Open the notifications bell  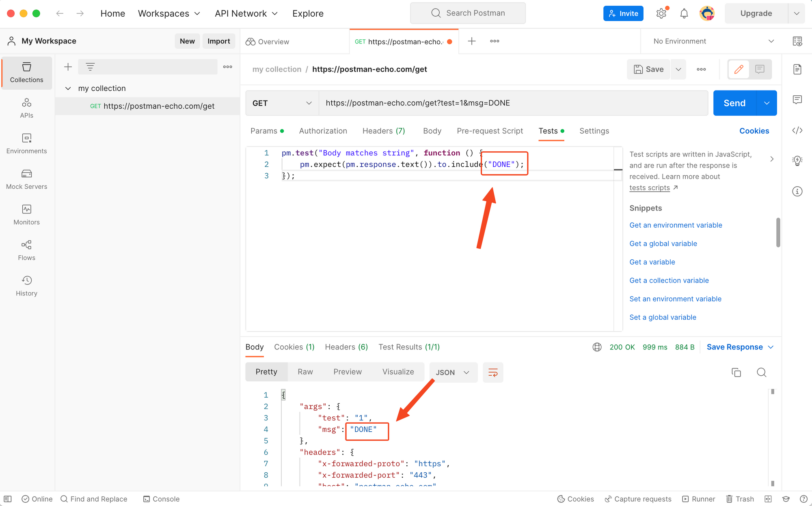click(x=684, y=13)
